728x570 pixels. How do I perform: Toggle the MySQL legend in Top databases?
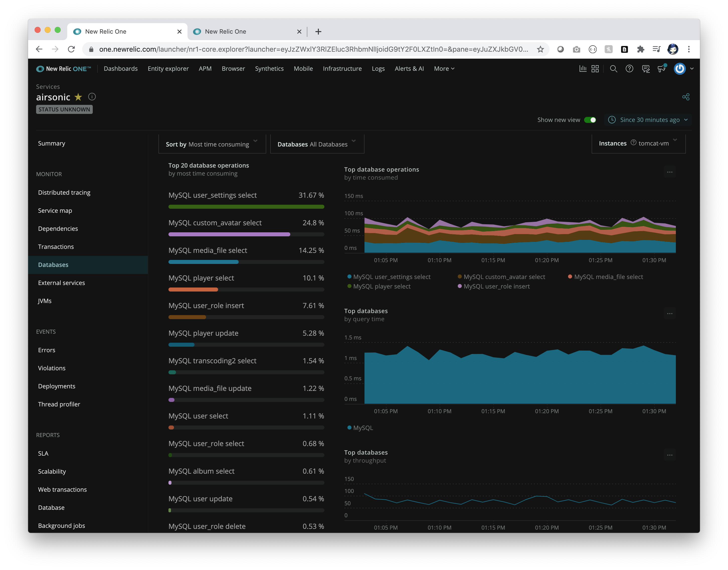point(360,428)
